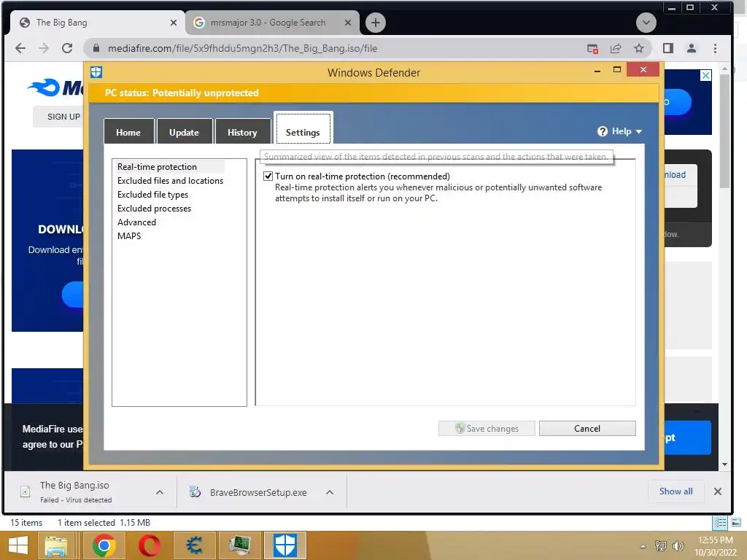Go forward in Chrome
747x560 pixels.
pyautogui.click(x=44, y=48)
